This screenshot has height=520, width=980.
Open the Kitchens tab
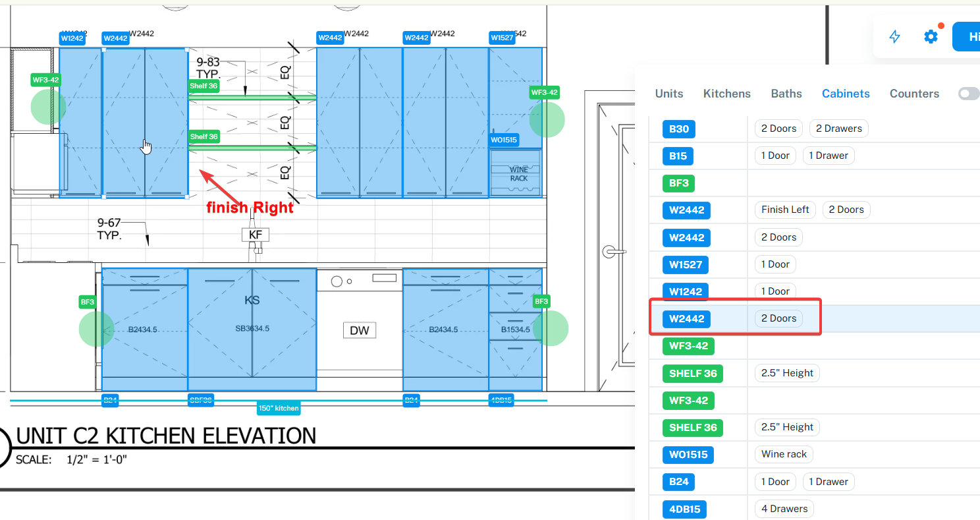(x=727, y=94)
